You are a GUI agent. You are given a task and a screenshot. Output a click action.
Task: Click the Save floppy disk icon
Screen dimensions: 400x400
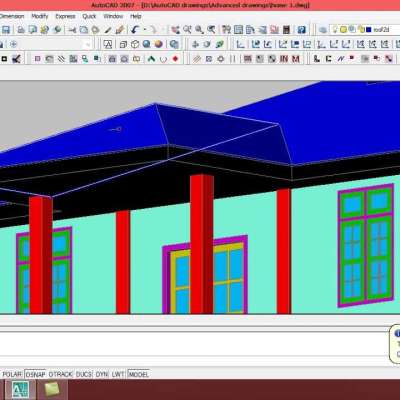point(6,30)
